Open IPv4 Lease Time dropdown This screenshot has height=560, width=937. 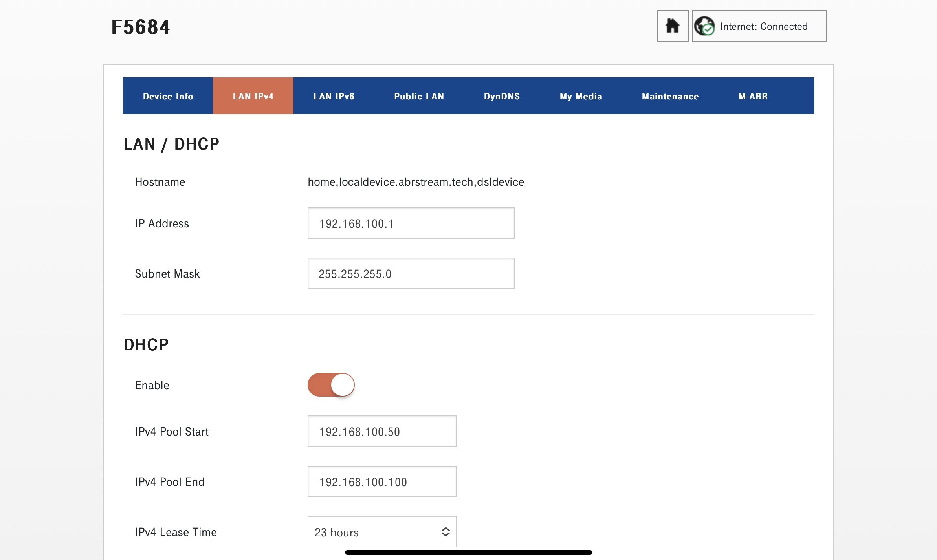pos(382,532)
